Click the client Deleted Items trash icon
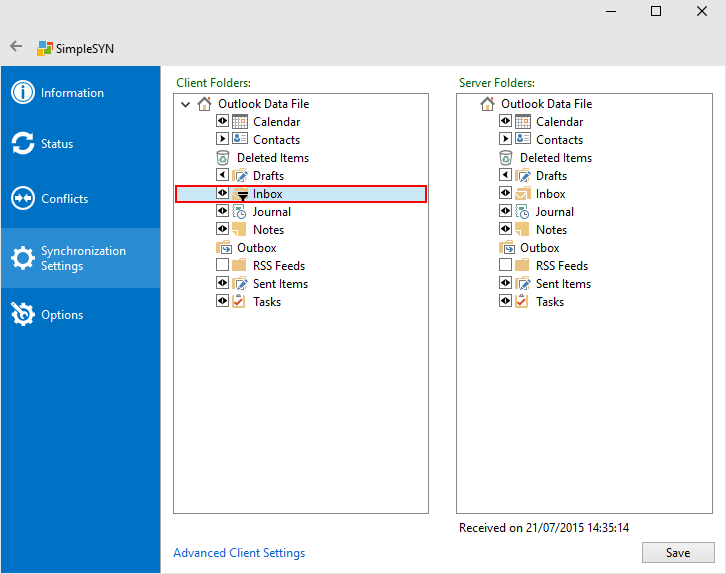Viewport: 726px width, 574px height. point(223,158)
